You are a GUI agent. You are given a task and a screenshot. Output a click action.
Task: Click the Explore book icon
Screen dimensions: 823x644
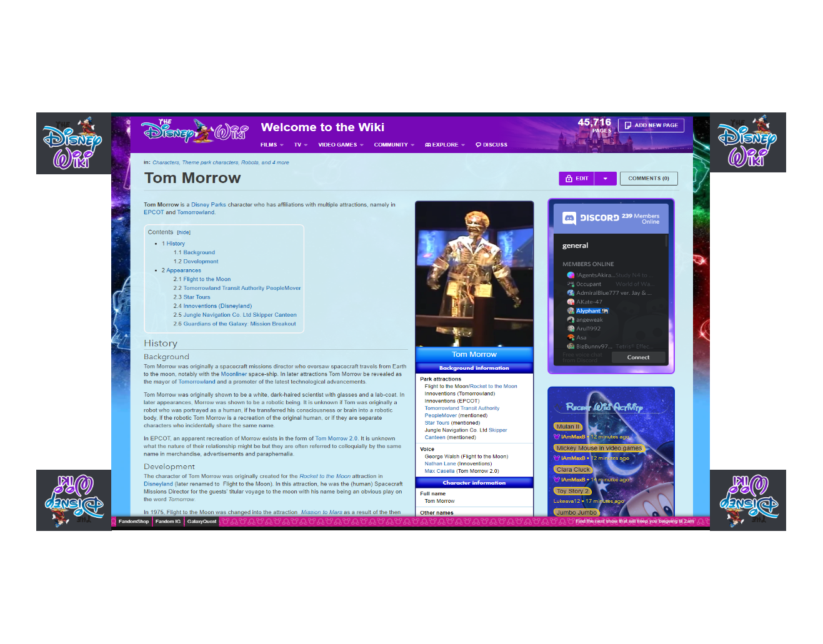coord(428,145)
